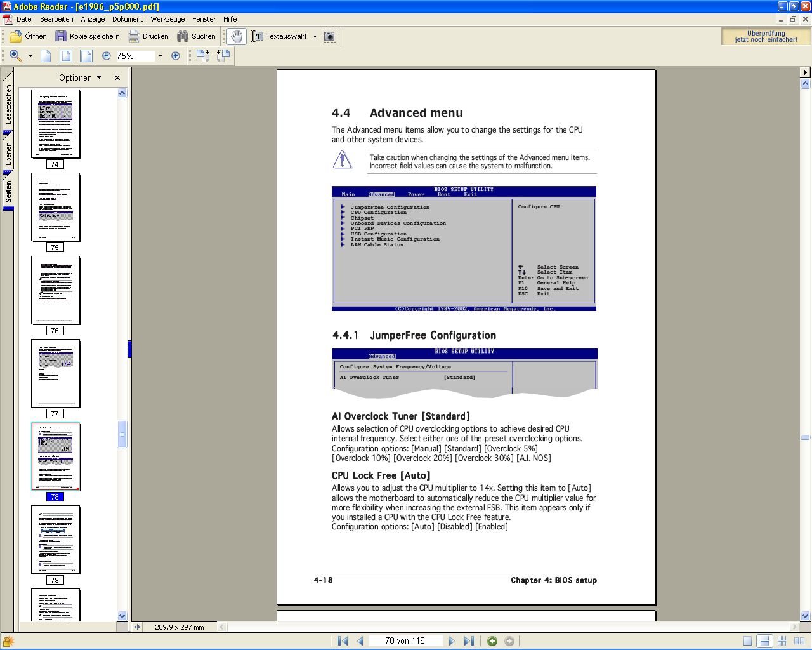Click the zoom out minus button
The height and width of the screenshot is (650, 812).
point(106,56)
